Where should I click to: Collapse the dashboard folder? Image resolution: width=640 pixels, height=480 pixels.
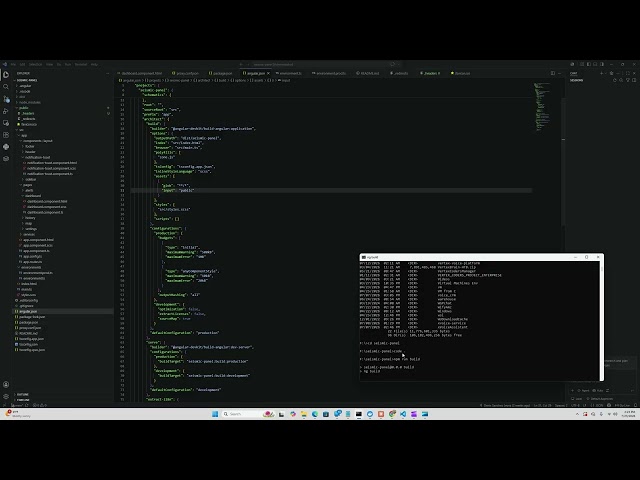(33, 196)
